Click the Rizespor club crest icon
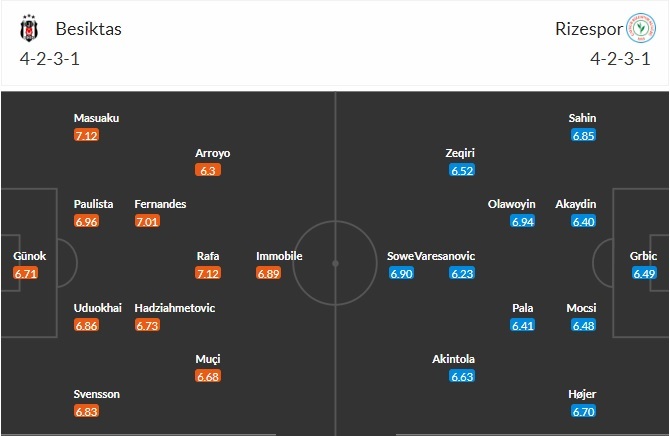 tap(638, 29)
